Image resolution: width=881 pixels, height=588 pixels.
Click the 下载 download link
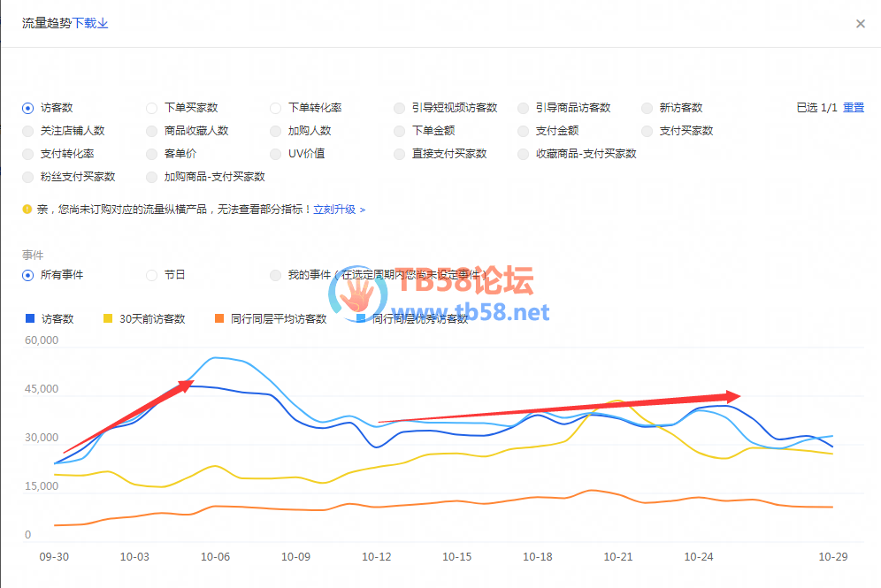(x=84, y=24)
